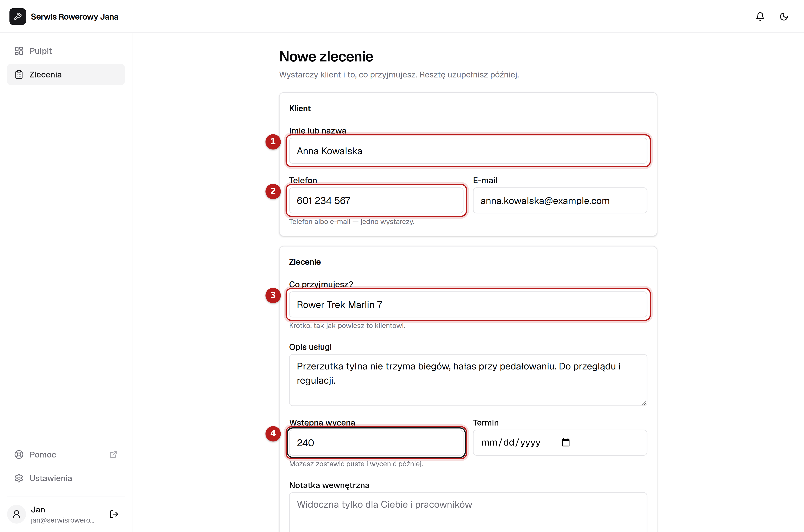Click the user avatar icon
The width and height of the screenshot is (804, 532).
point(17,514)
